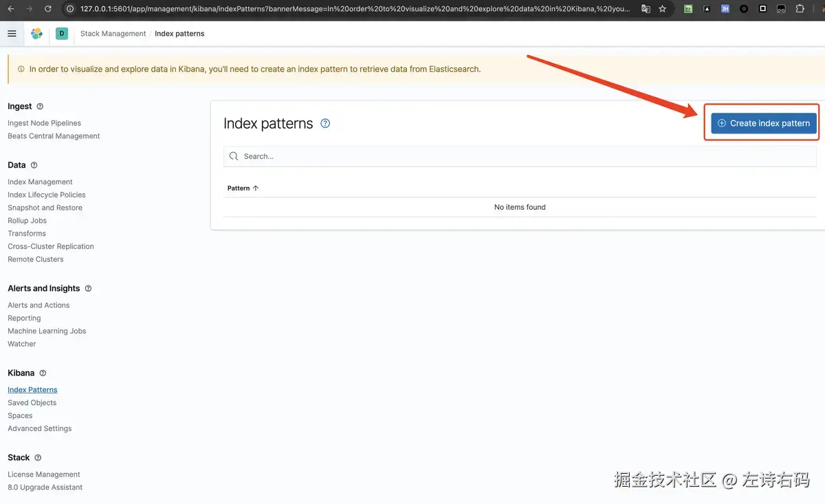Go forward with the browser forward arrow

tap(29, 9)
